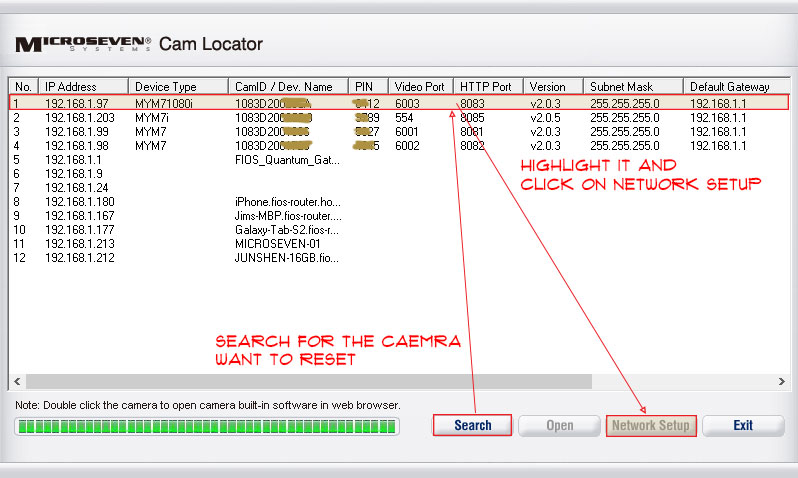798x478 pixels.
Task: Click video port 6002 cell
Action: pos(407,146)
